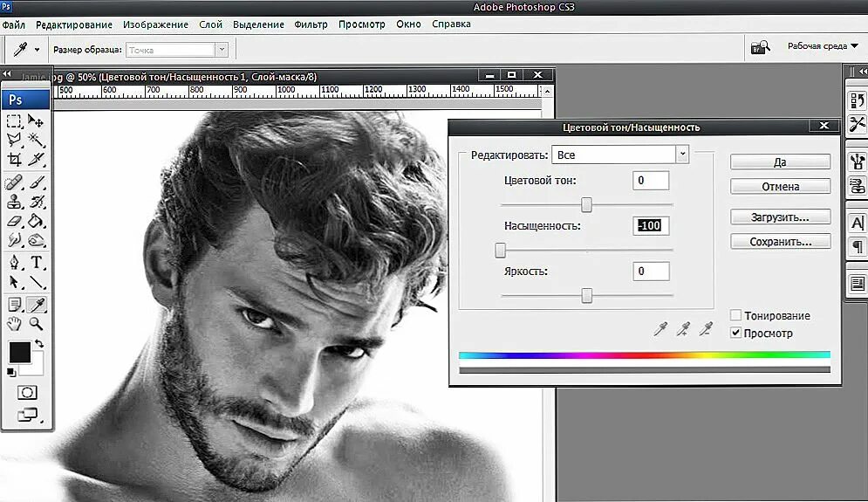The image size is (868, 502).
Task: Select the Brush tool
Action: [x=36, y=182]
